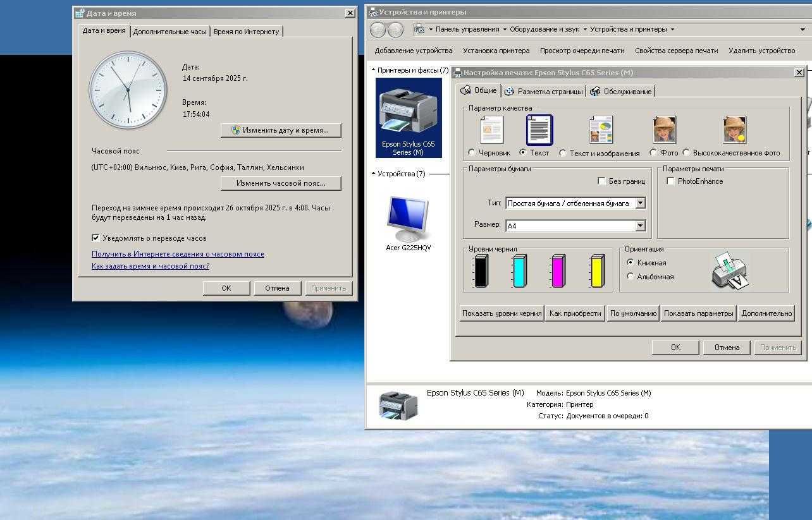Click По умолчанию button in print settings
The height and width of the screenshot is (520, 812).
[x=633, y=313]
